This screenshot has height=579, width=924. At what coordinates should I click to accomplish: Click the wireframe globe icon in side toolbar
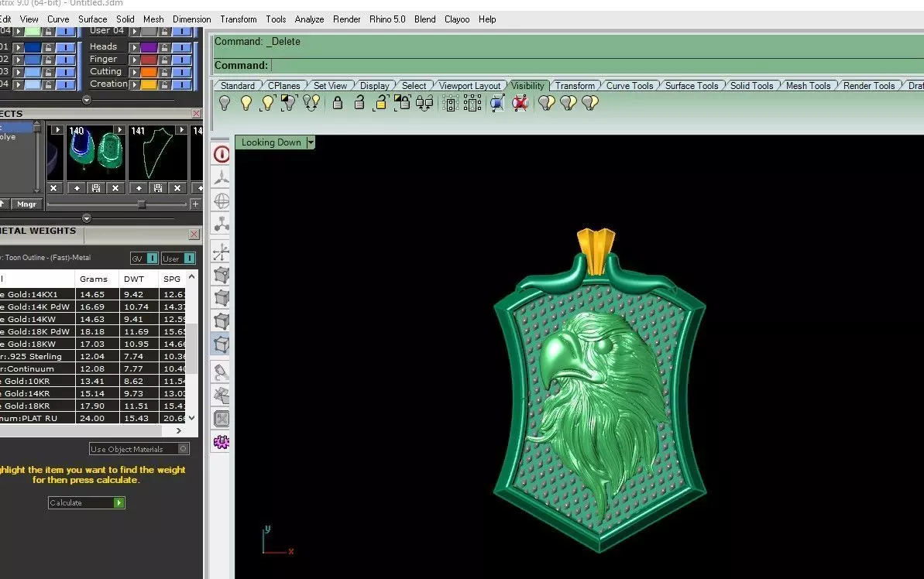(222, 200)
